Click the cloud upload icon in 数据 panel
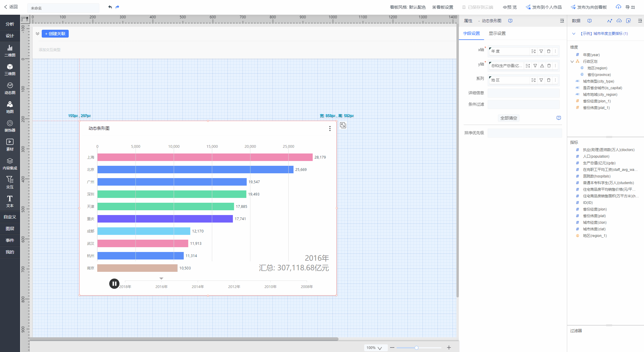Screen dimensions: 644x352 (619, 21)
